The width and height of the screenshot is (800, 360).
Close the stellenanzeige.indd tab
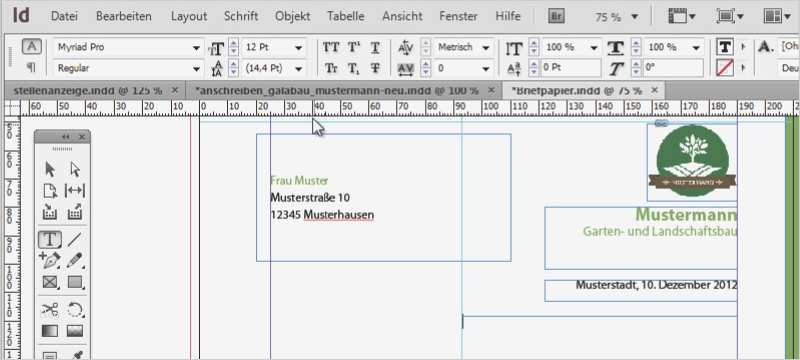point(174,90)
